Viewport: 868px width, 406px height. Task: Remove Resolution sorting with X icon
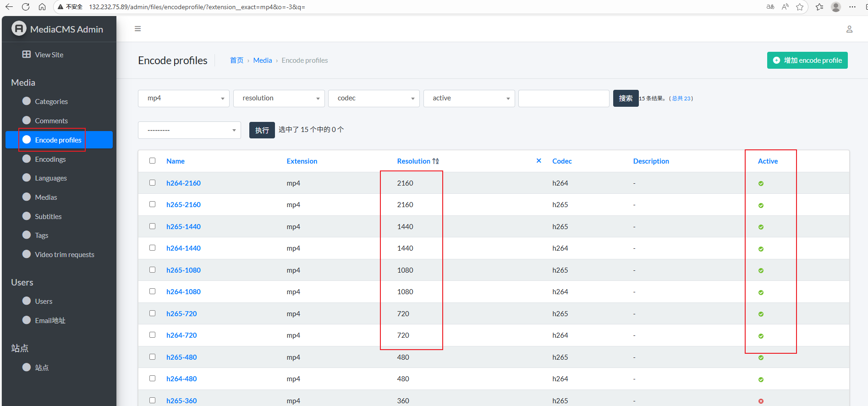tap(539, 160)
